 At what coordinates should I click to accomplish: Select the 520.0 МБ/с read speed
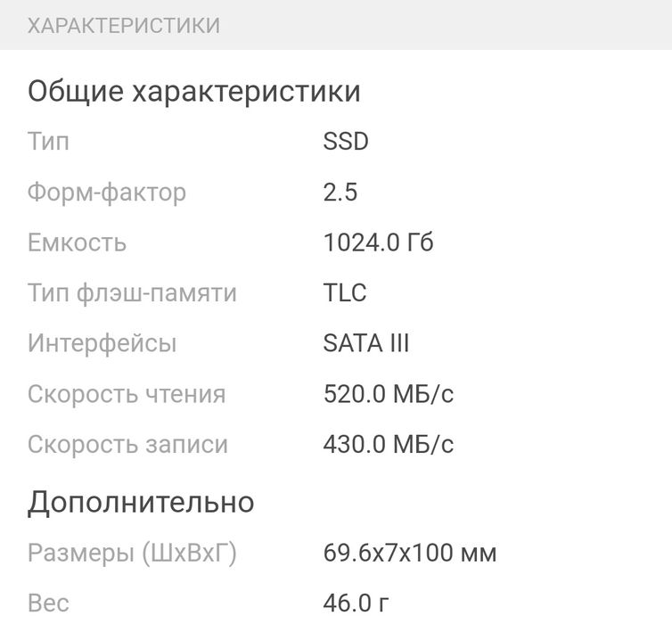[x=388, y=394]
